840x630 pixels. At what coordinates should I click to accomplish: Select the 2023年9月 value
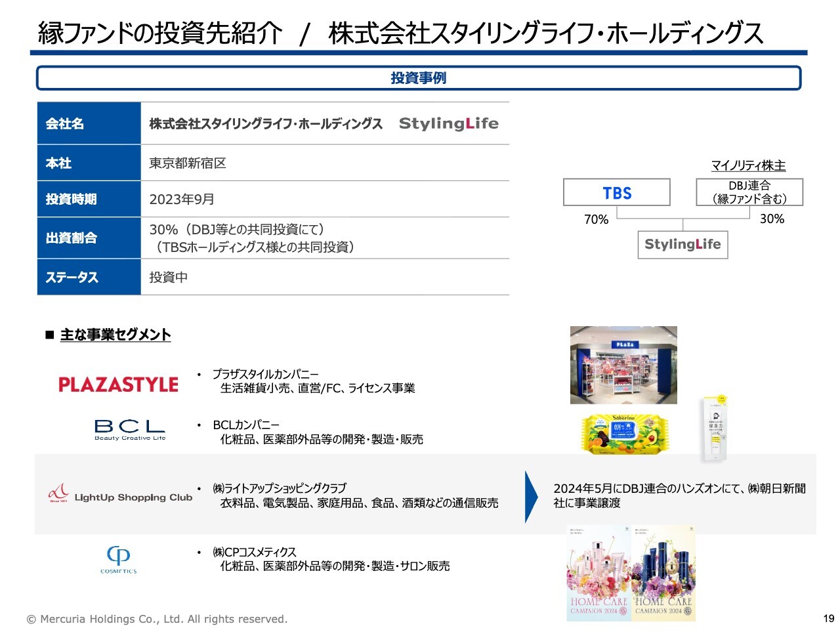(182, 199)
